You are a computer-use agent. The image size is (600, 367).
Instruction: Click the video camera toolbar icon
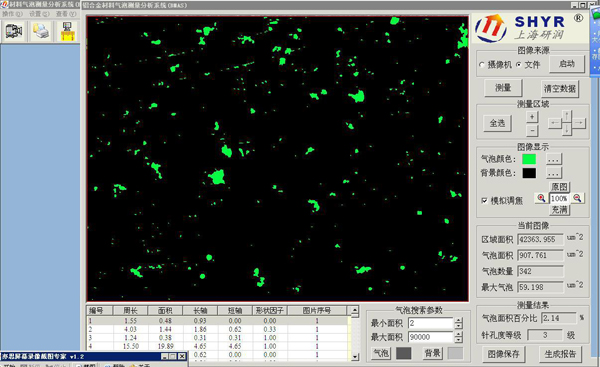pos(14,31)
